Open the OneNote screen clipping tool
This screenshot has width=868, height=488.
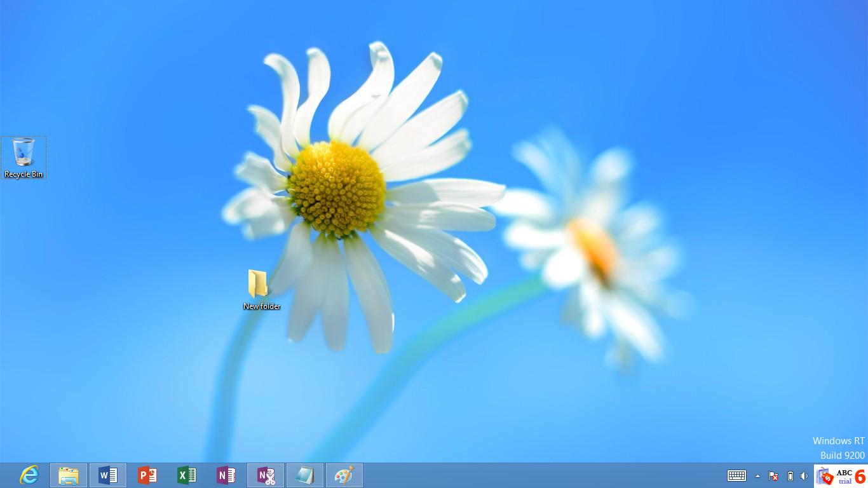pyautogui.click(x=266, y=475)
